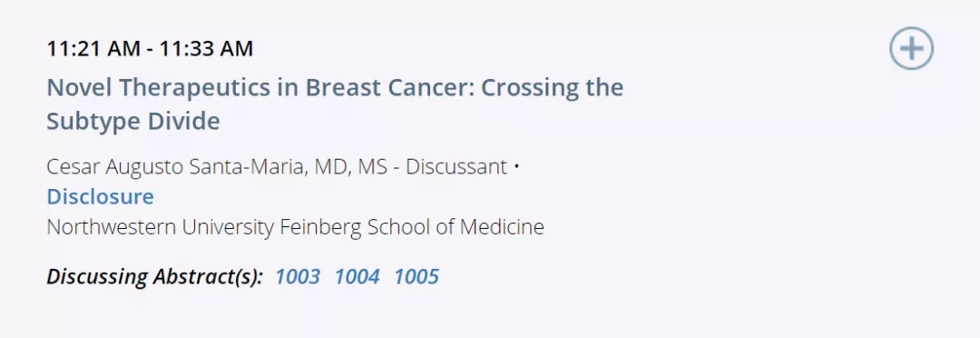
Task: Click the Discussing Abstract(s) label
Action: pyautogui.click(x=155, y=276)
